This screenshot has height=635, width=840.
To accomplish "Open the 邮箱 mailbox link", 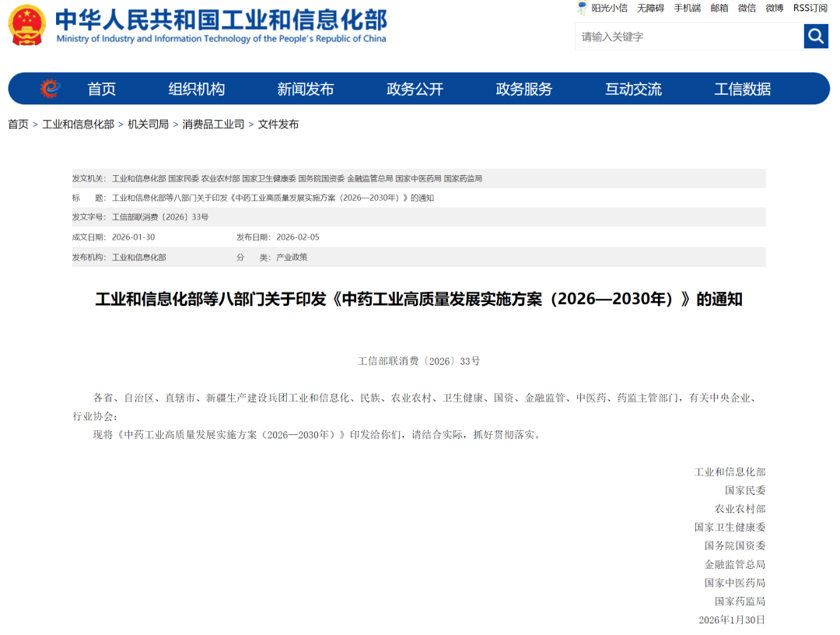I will pos(719,8).
